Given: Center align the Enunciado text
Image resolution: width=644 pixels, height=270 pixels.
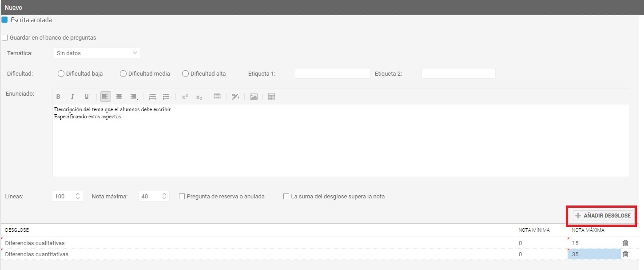Looking at the screenshot, I should tap(119, 97).
